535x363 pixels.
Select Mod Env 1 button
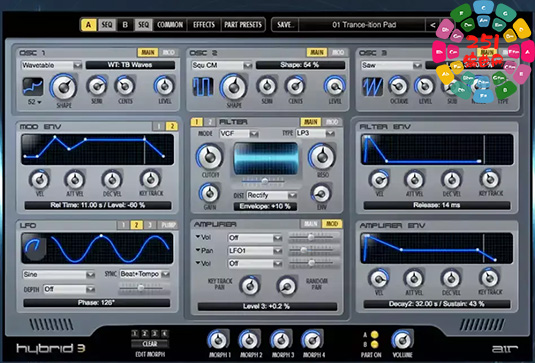pos(159,126)
